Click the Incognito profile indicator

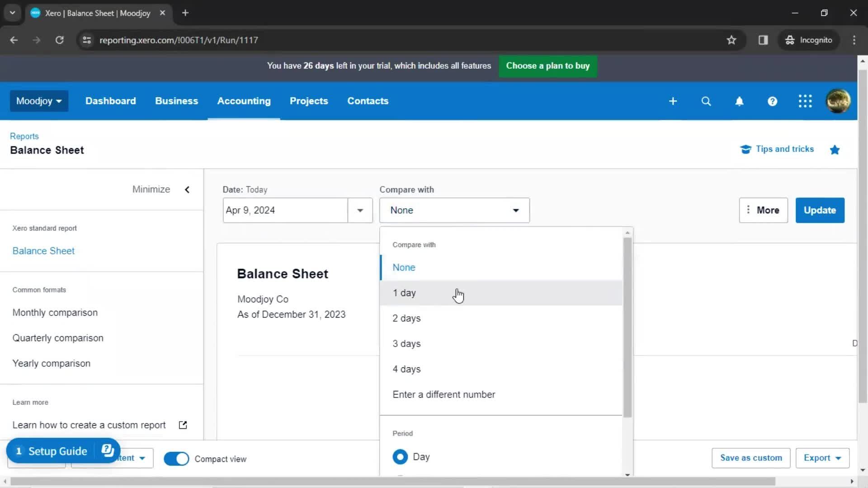(809, 40)
